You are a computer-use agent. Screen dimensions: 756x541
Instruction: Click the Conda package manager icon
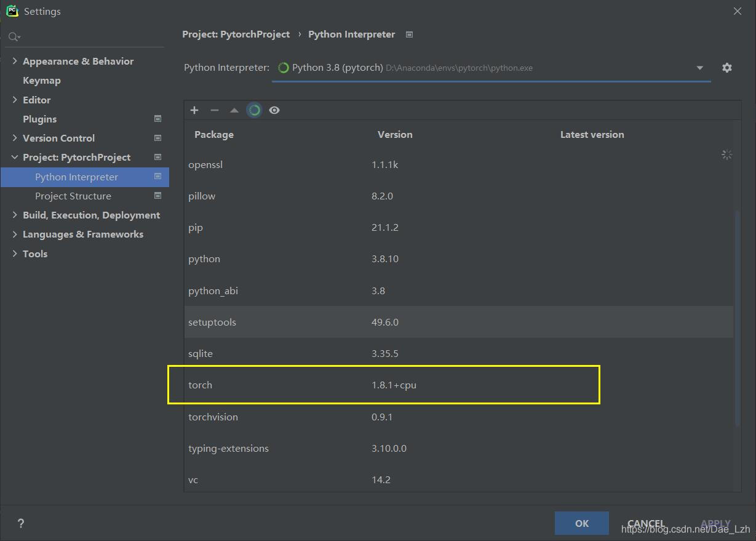[x=254, y=110]
